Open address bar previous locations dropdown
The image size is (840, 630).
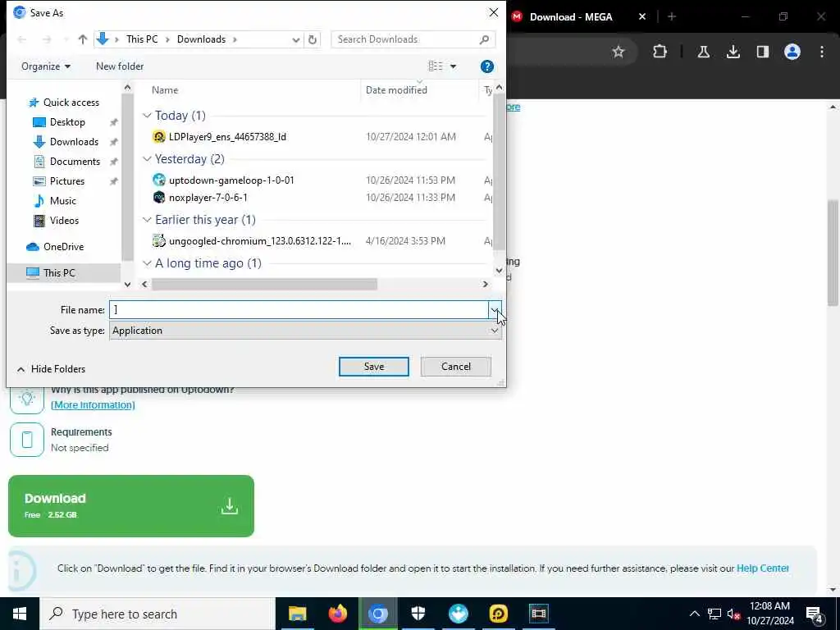point(295,39)
